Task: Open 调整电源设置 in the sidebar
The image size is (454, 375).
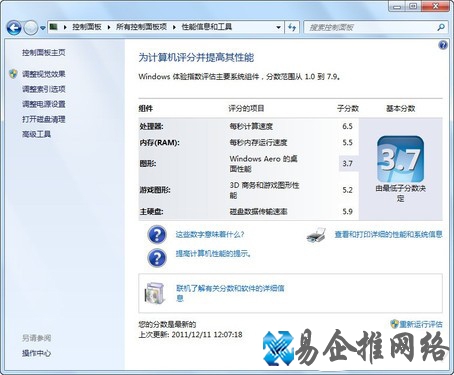Action: [x=44, y=104]
